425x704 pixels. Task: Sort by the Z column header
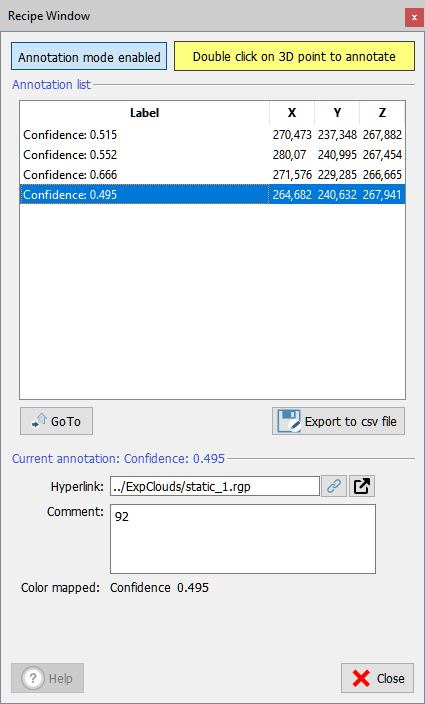(382, 113)
